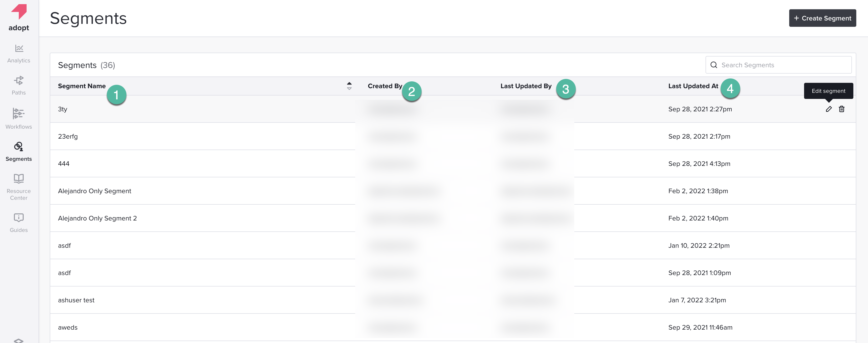Click the Segments page heading
This screenshot has height=343, width=868.
pyautogui.click(x=88, y=18)
